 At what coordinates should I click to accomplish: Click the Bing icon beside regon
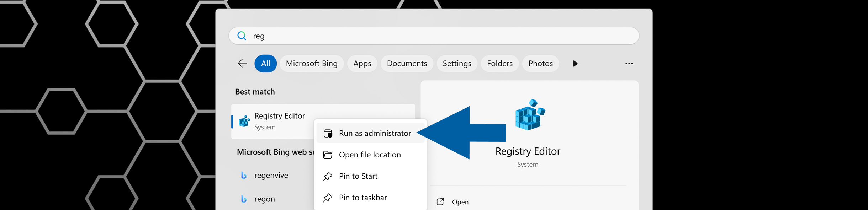tap(244, 199)
